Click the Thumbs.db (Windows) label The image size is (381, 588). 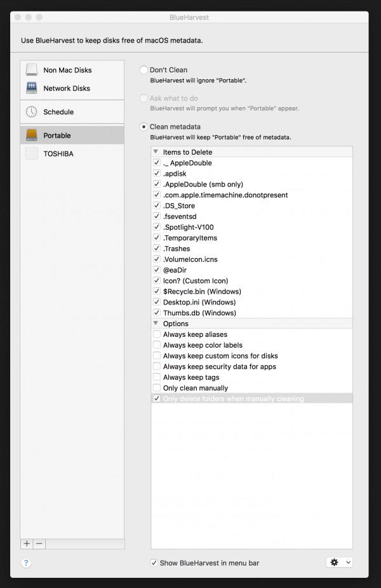coord(199,313)
